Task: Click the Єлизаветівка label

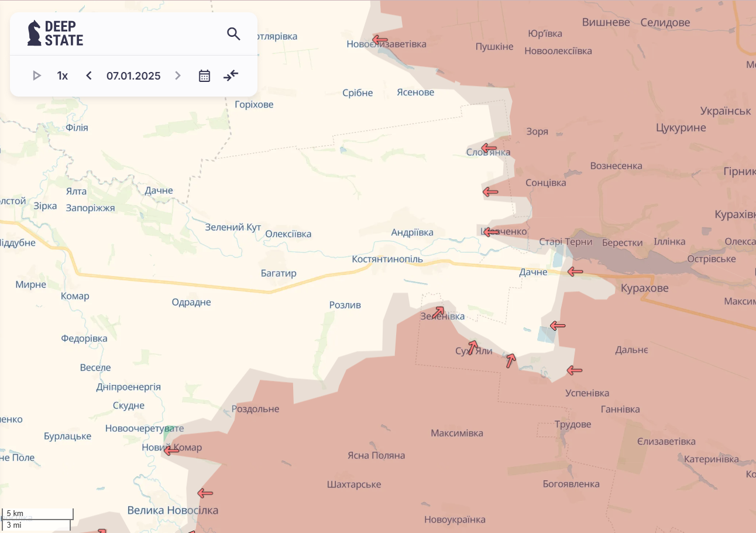Action: point(666,441)
